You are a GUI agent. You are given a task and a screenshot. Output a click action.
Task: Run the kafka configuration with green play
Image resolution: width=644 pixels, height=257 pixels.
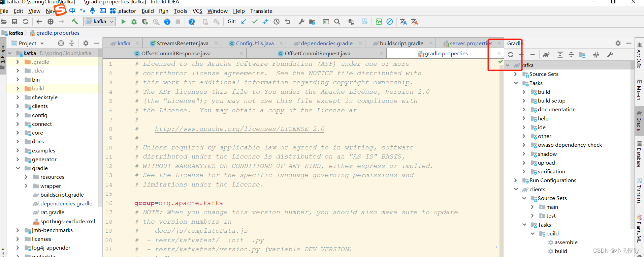123,22
